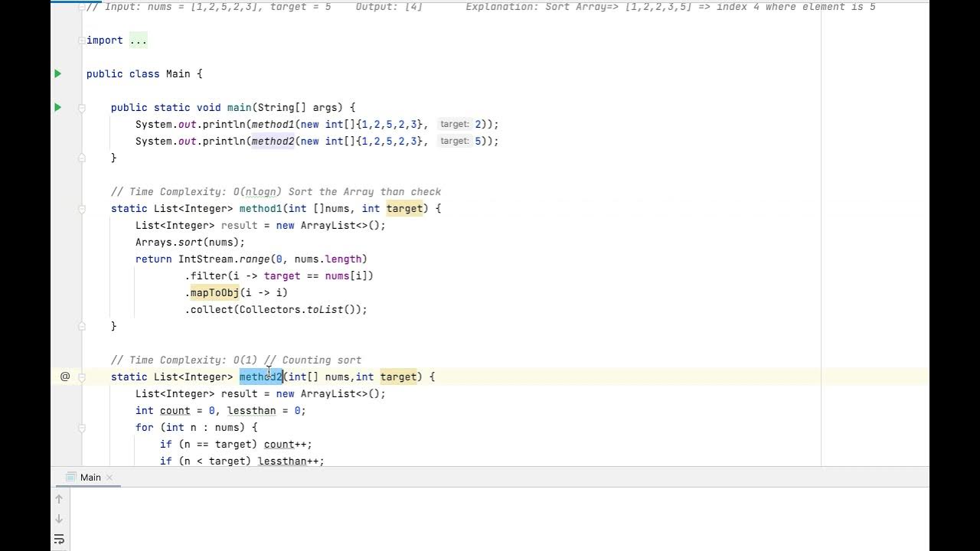This screenshot has width=980, height=551.
Task: Click the lessthan++ statement
Action: point(291,461)
